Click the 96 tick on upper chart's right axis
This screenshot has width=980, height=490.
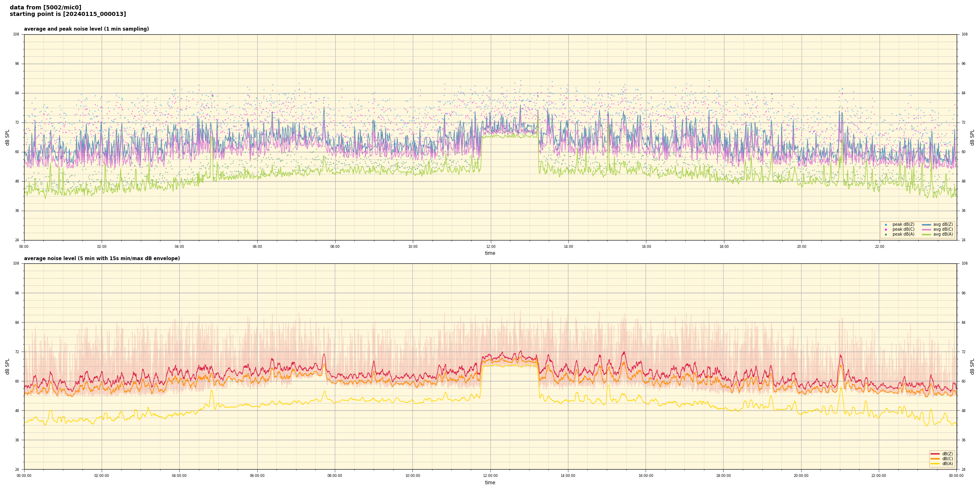[x=963, y=64]
